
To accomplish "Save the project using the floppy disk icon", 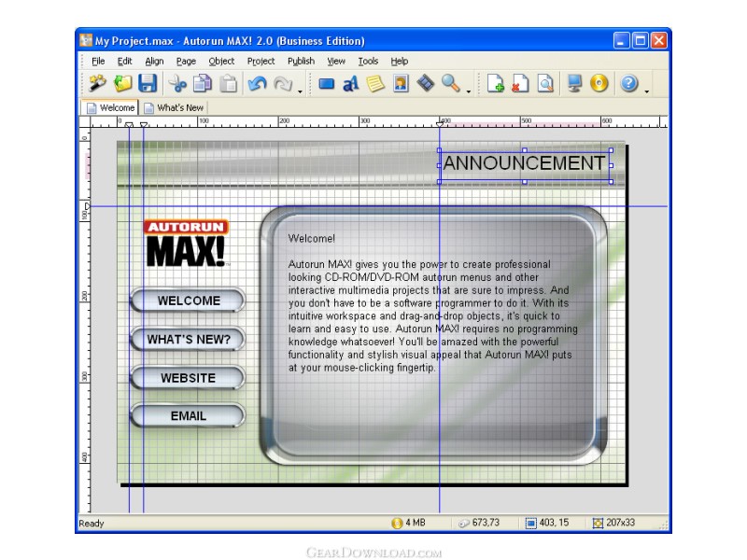I will [x=148, y=84].
